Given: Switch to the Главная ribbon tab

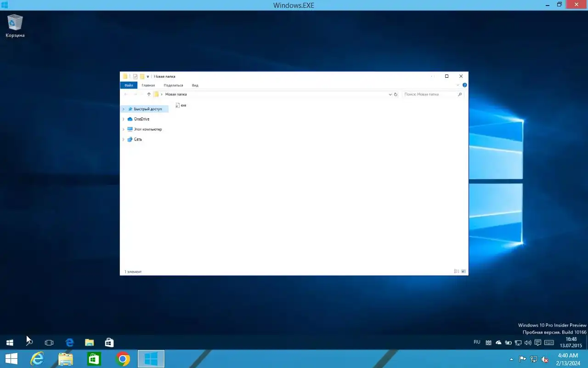Looking at the screenshot, I should point(148,85).
